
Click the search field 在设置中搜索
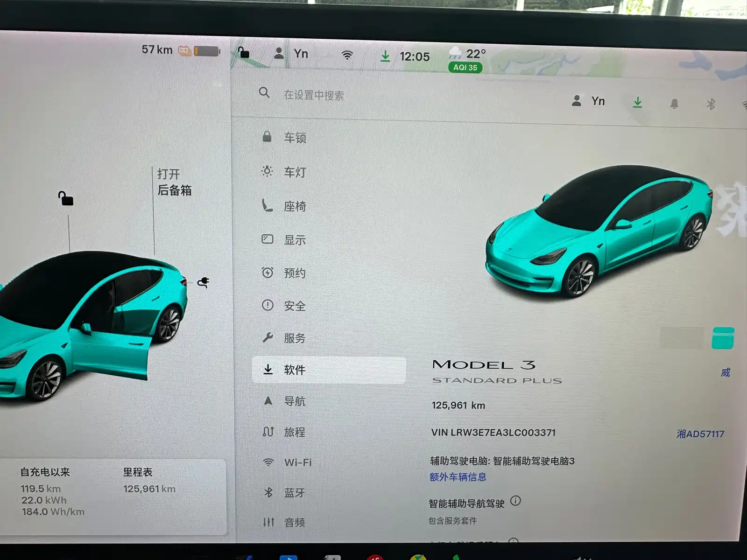[314, 95]
